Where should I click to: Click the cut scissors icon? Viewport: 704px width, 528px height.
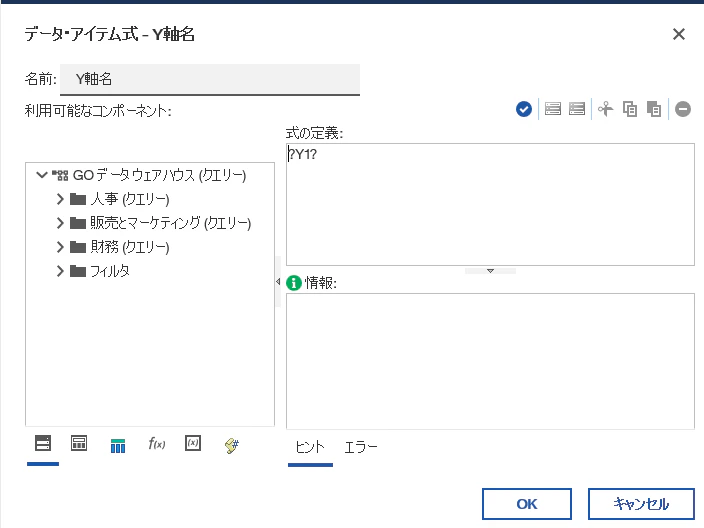coord(606,109)
